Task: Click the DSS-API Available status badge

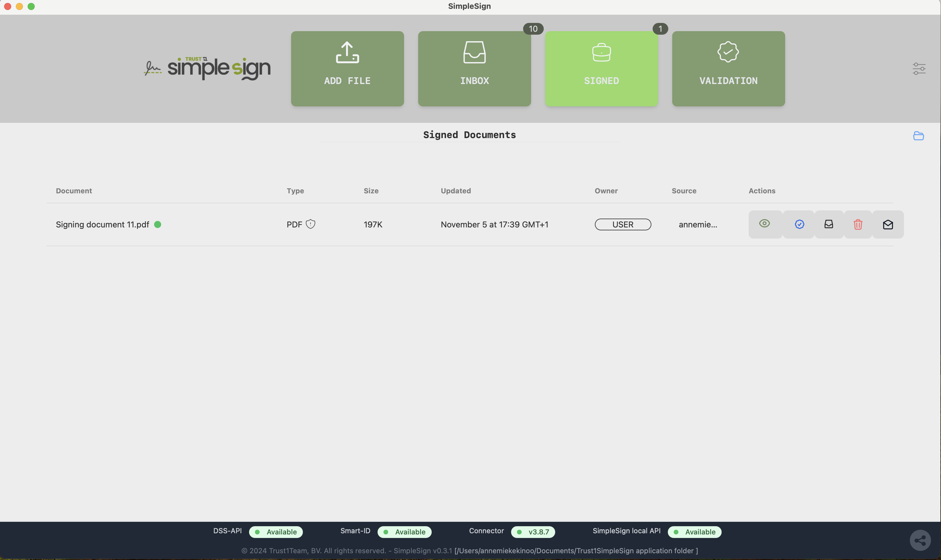Action: [276, 532]
